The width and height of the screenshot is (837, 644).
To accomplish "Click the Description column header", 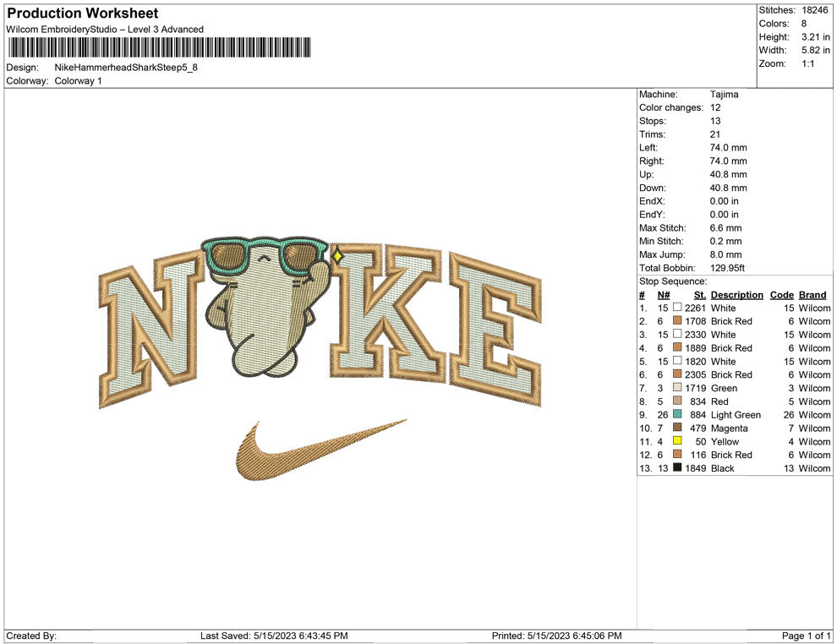I will point(736,295).
